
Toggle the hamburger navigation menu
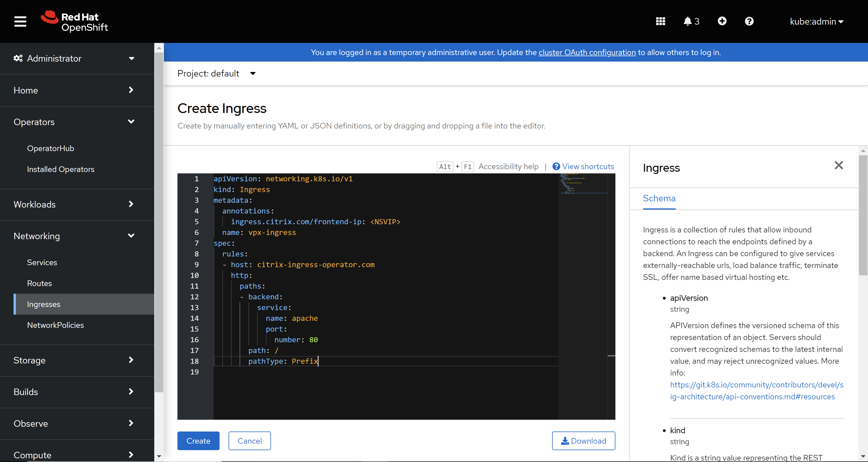(x=20, y=21)
